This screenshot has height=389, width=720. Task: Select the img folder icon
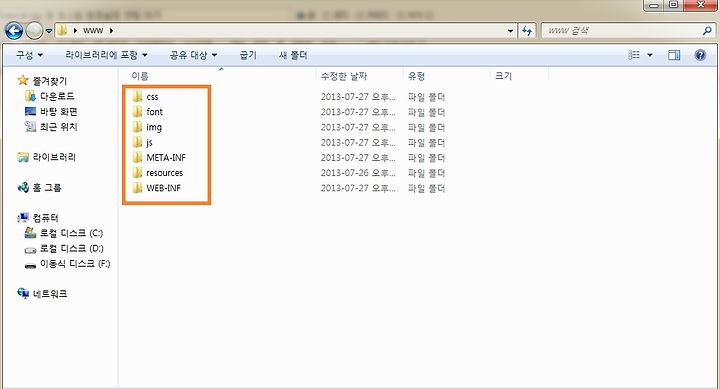pos(137,127)
